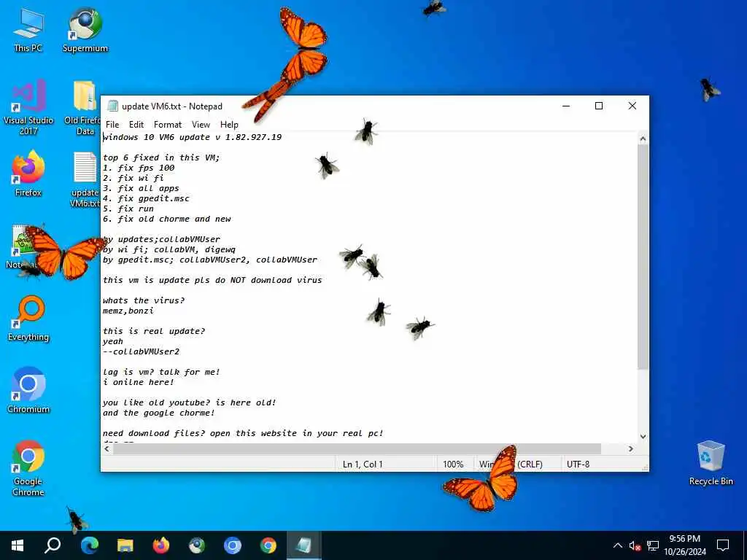Open the Windows Start menu
Viewport: 747px width, 560px height.
(18, 545)
